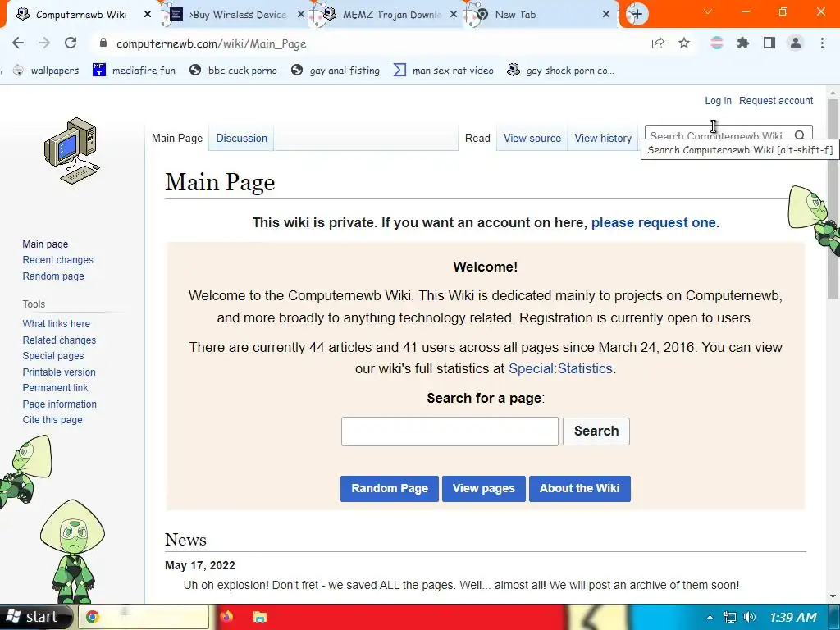Toggle the browser side panel icon

(x=769, y=43)
